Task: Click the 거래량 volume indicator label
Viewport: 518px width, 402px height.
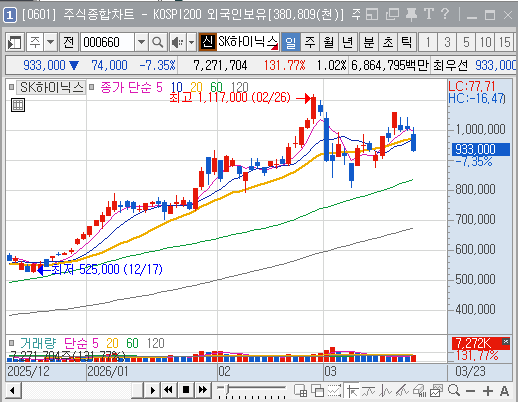Action: (38, 343)
